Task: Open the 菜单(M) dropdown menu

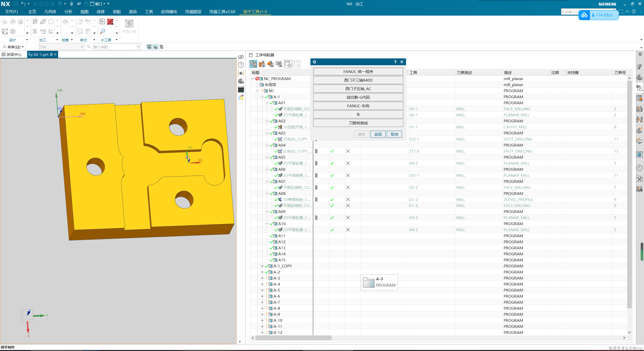Action: (x=14, y=47)
